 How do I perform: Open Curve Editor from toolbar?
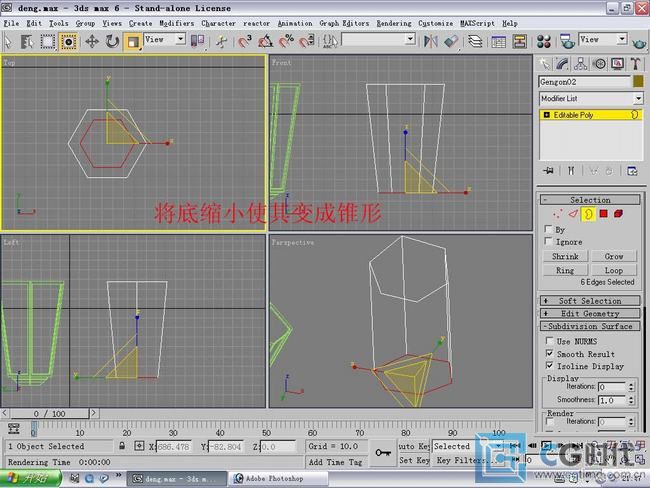(498, 41)
